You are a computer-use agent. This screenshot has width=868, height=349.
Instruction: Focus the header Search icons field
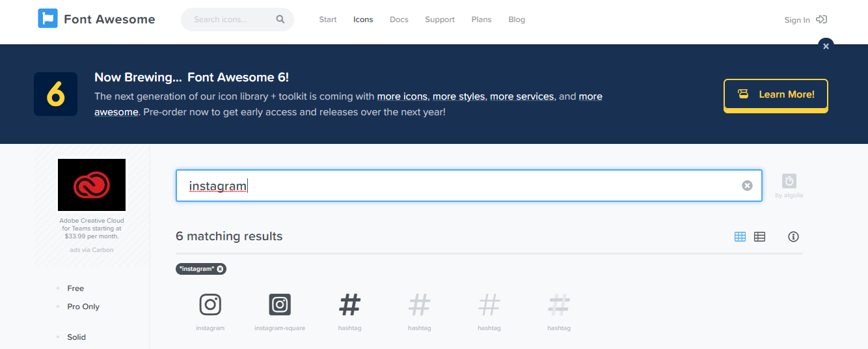(x=237, y=20)
